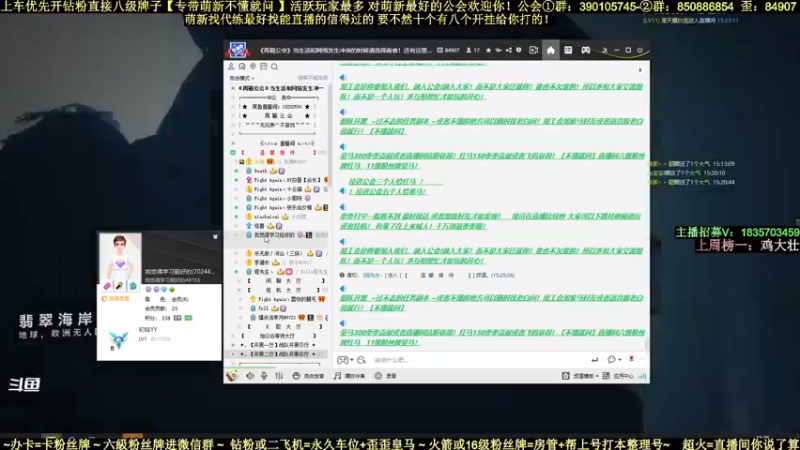Image resolution: width=800 pixels, height=450 pixels.
Task: Open the 闲聊大厅 sub-channel
Action: 285,281
